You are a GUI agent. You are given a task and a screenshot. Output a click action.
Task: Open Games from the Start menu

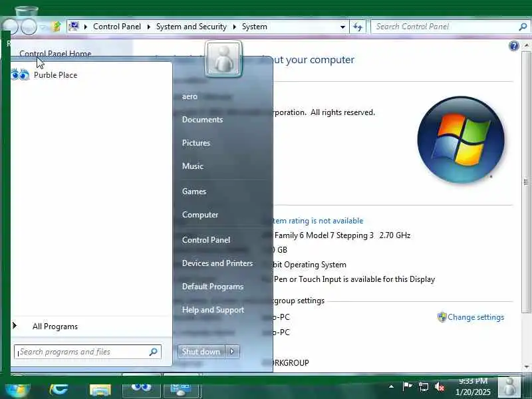tap(194, 192)
